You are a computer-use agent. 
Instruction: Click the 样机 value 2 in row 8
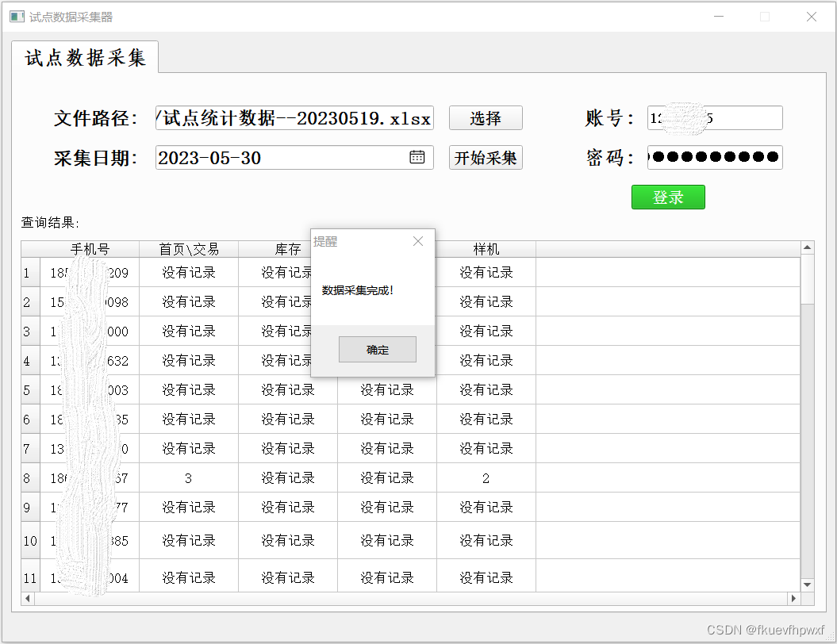point(486,478)
